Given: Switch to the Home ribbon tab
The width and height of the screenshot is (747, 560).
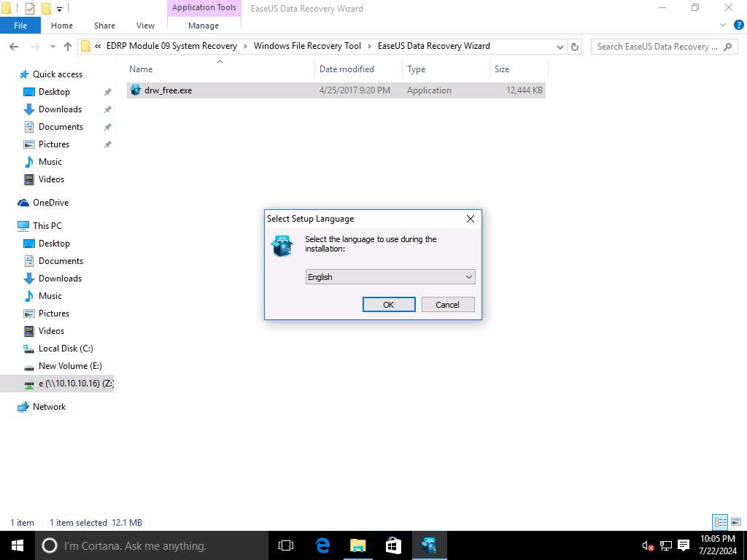Looking at the screenshot, I should click(62, 26).
